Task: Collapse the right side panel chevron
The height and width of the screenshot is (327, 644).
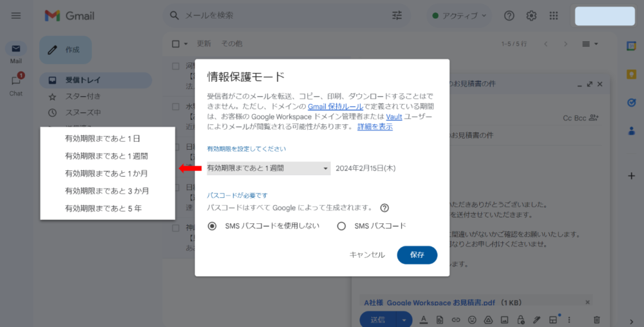Action: click(631, 322)
